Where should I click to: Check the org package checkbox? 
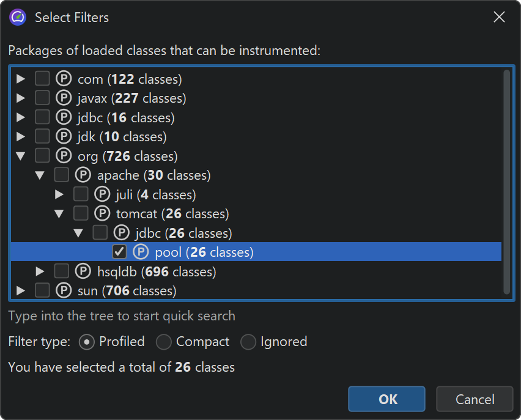coord(42,156)
